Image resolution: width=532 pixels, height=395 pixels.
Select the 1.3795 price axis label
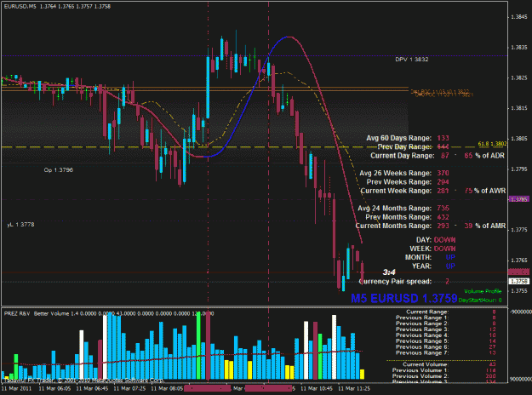519,169
